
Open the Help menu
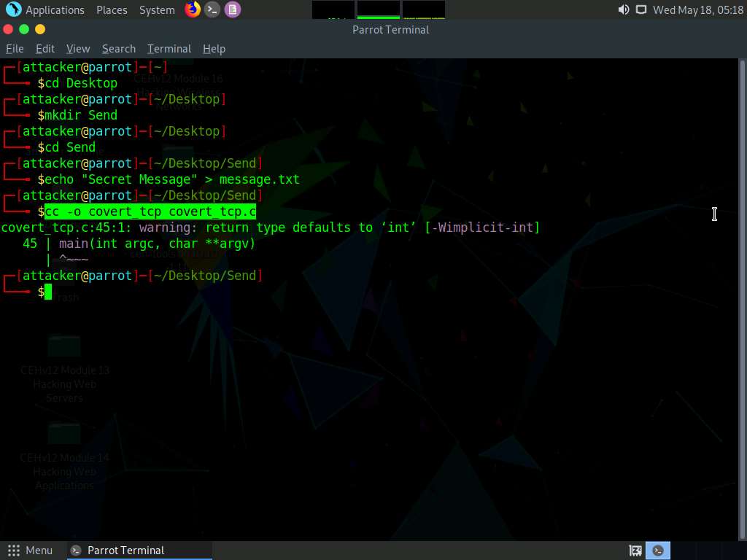[x=214, y=49]
